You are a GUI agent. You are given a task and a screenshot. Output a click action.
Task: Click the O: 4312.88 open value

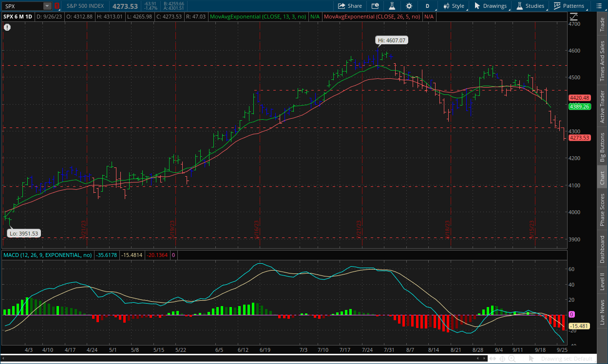coord(79,17)
